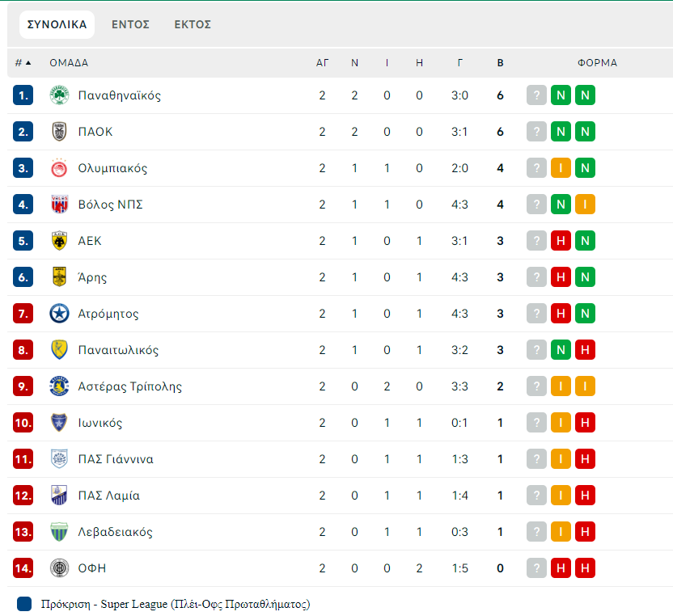This screenshot has width=673, height=616.
Task: Open the ΠΑΣ Γιάννινα team page
Action: click(x=116, y=459)
